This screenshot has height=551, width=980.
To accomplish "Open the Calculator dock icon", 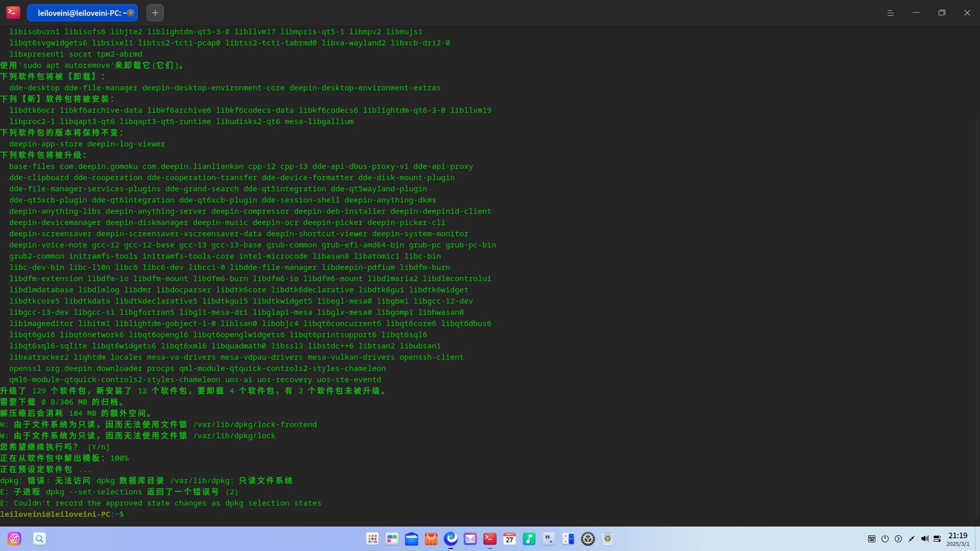I will pos(568,539).
